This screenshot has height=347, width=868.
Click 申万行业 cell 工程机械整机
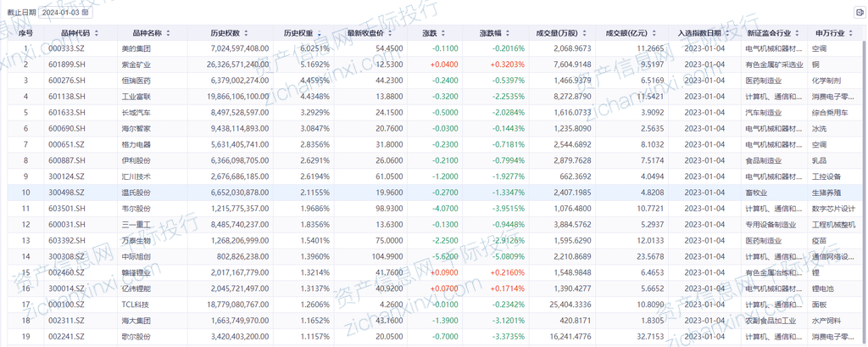coord(834,225)
